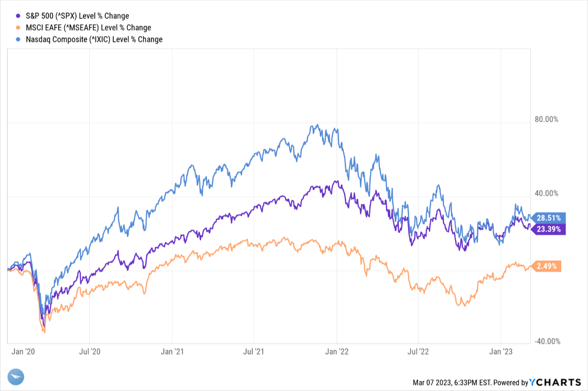Select the Nasdaq Composite (^IXIC) legend label
Image resolution: width=588 pixels, height=391 pixels.
94,39
